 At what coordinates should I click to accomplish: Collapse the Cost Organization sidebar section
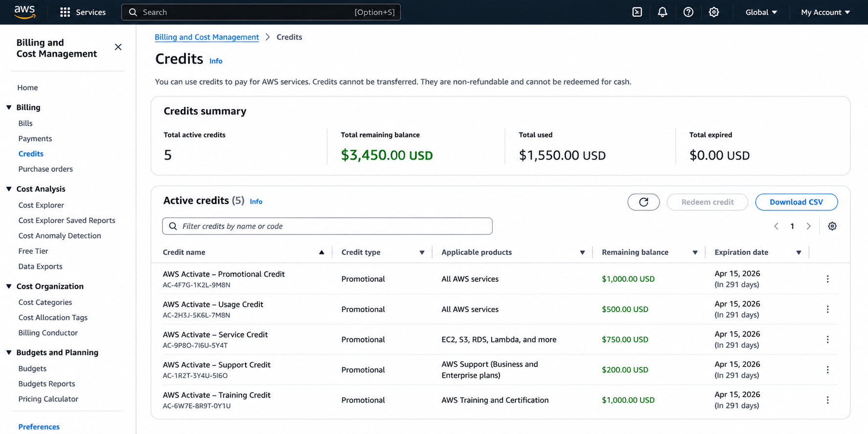[9, 286]
